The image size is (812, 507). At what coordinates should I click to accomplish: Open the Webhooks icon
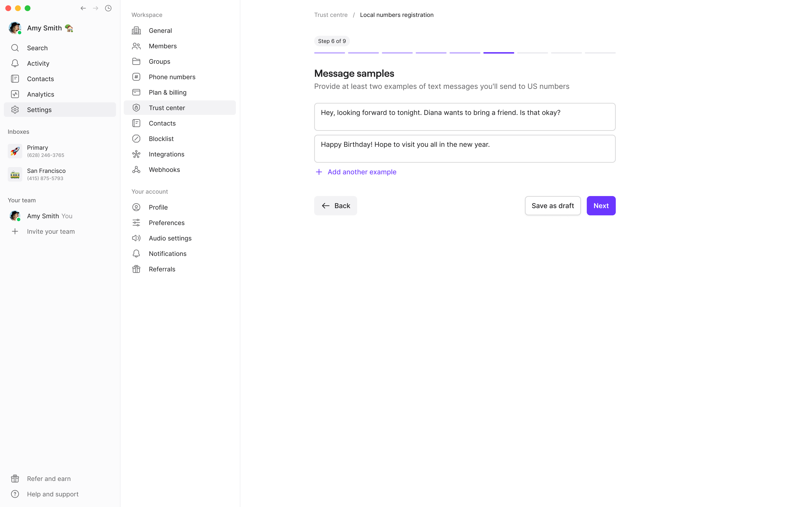coord(136,170)
